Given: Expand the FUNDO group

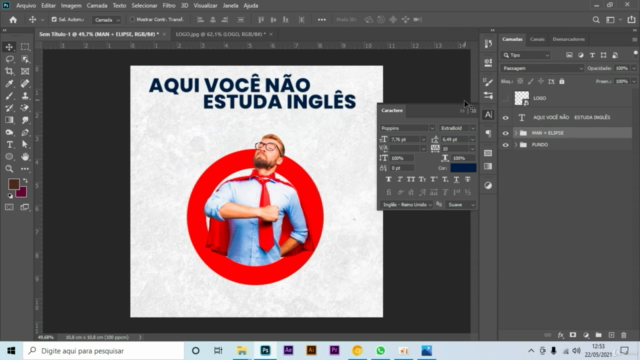Looking at the screenshot, I should point(516,145).
